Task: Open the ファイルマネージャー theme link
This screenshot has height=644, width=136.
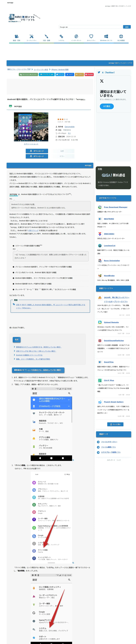Action: (x=109, y=442)
